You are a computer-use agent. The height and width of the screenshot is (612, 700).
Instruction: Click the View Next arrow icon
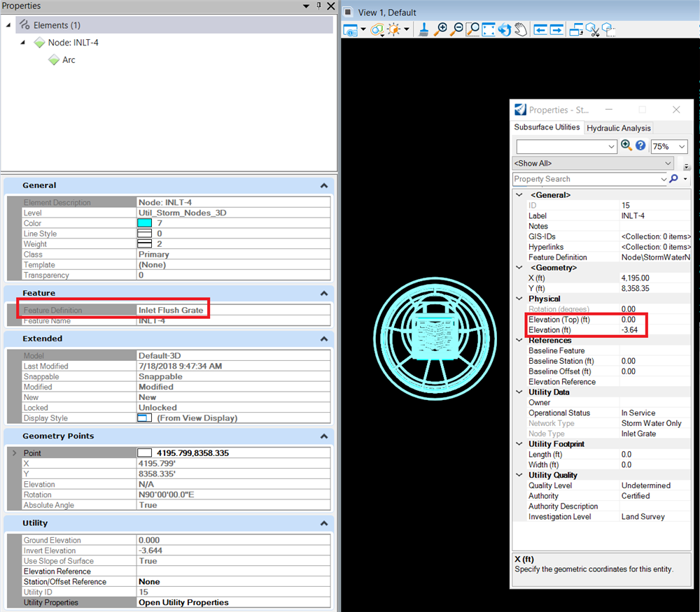pyautogui.click(x=556, y=30)
